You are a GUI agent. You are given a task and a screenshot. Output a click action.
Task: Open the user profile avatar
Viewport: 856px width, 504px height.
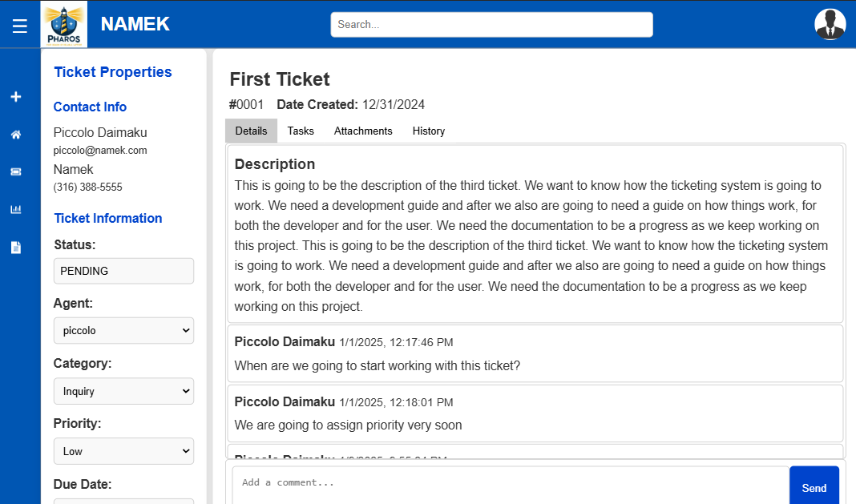click(x=830, y=24)
